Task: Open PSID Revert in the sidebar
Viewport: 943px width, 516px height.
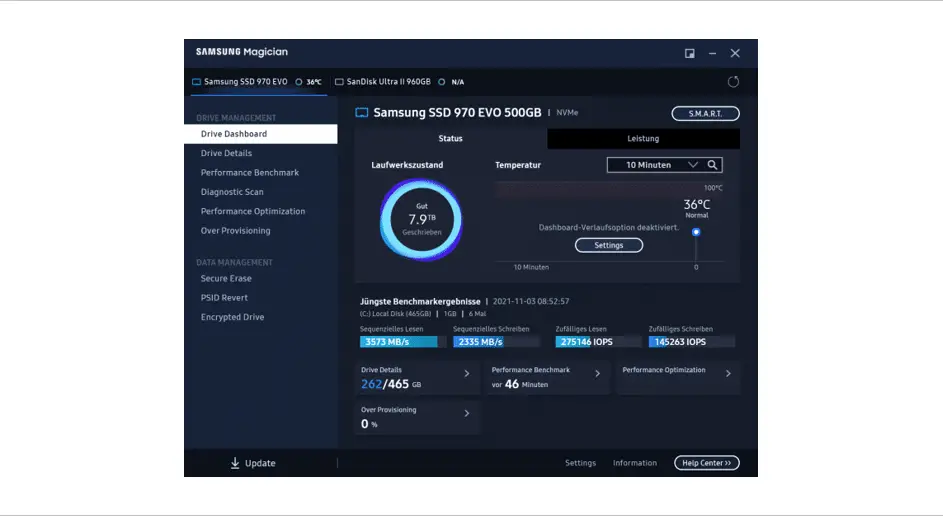Action: (260, 298)
